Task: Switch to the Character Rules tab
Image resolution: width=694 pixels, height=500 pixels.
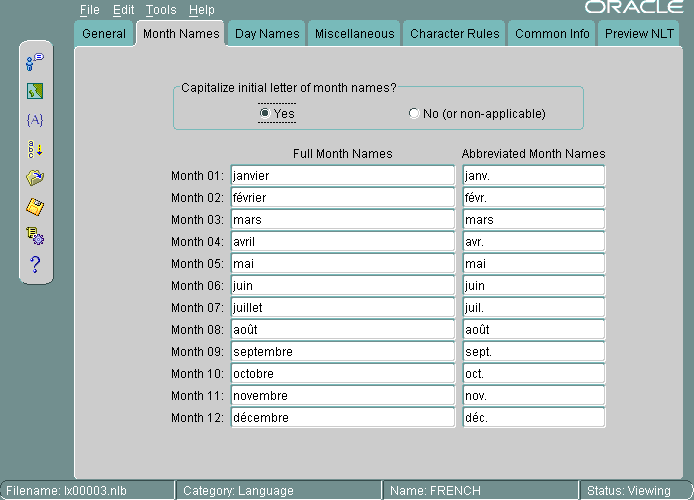Action: pos(455,34)
